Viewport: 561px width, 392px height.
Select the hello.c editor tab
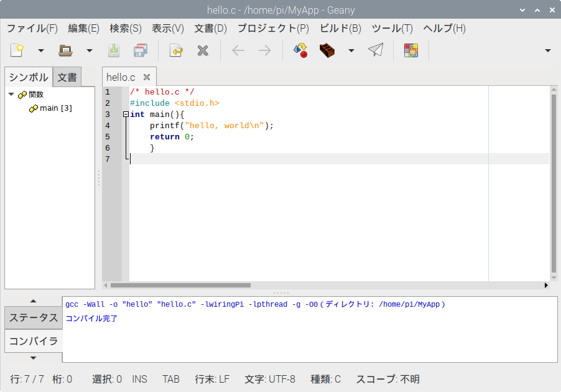(121, 77)
